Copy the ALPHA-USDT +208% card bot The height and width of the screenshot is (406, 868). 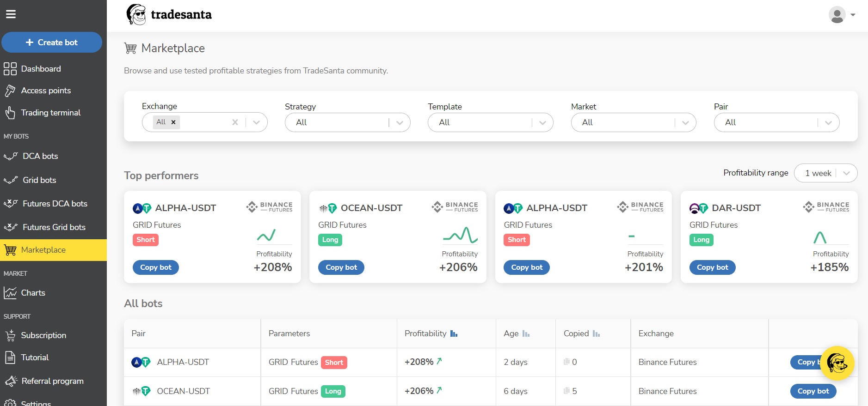[x=156, y=267]
